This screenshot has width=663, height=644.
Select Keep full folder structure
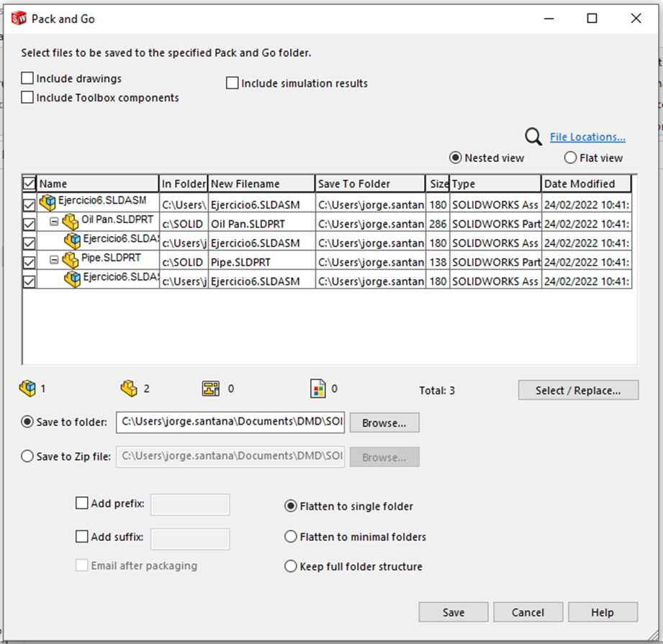point(291,566)
